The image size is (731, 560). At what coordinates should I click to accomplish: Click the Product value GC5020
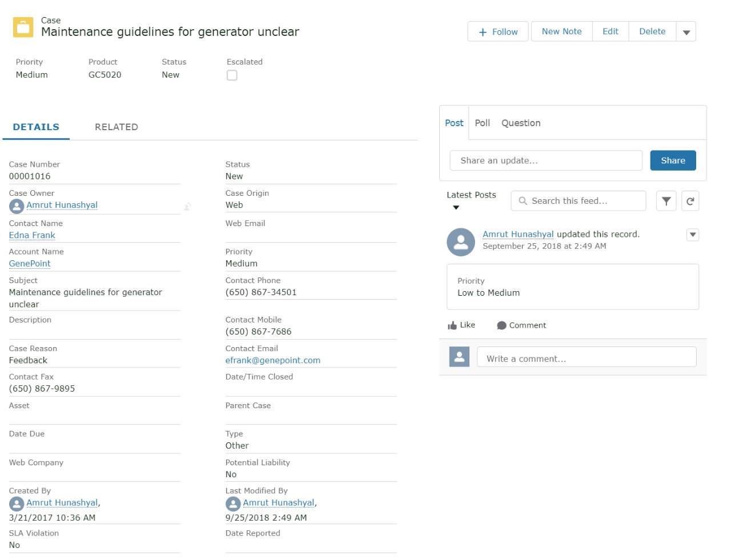click(105, 75)
